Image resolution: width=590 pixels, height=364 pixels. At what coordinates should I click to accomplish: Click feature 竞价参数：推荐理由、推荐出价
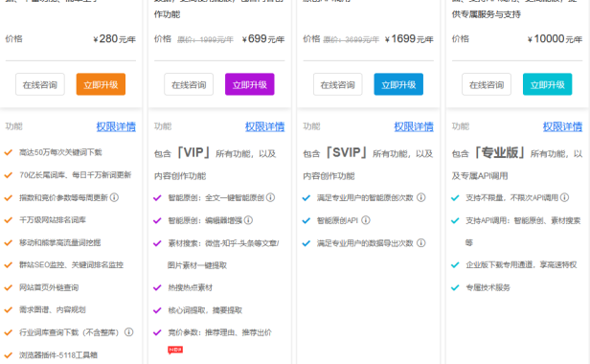coord(219,332)
